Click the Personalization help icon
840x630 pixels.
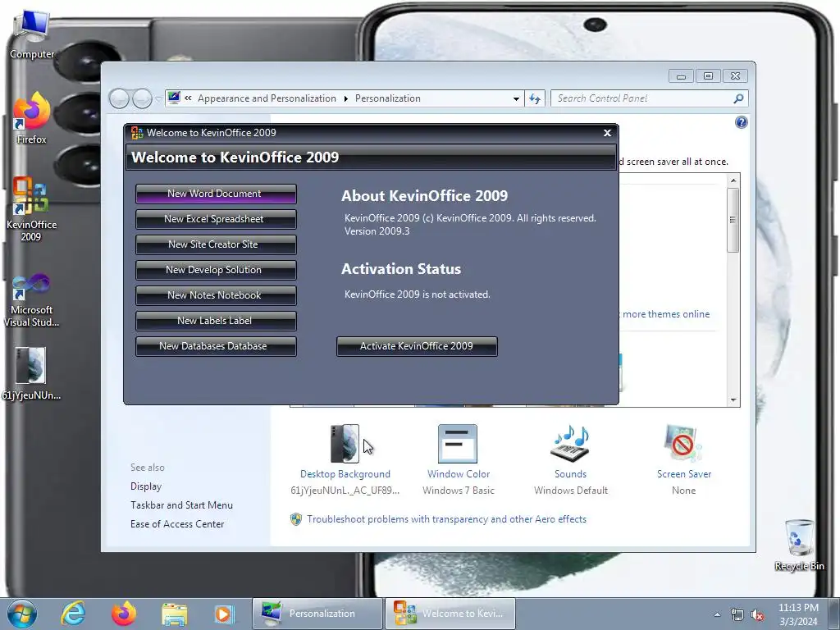741,123
